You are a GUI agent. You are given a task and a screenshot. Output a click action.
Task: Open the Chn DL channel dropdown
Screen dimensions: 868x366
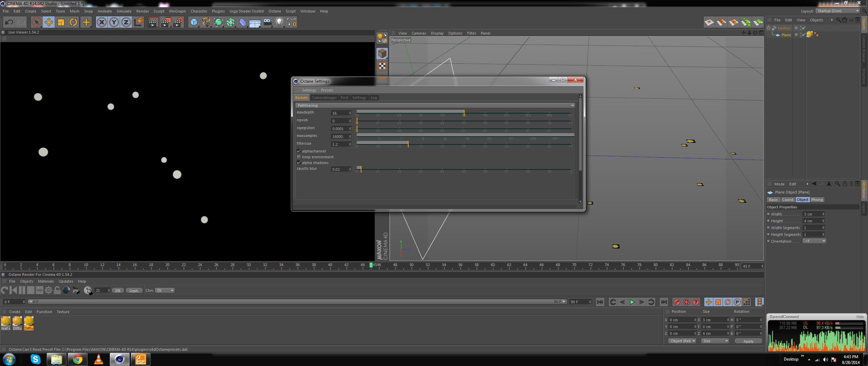tap(165, 290)
